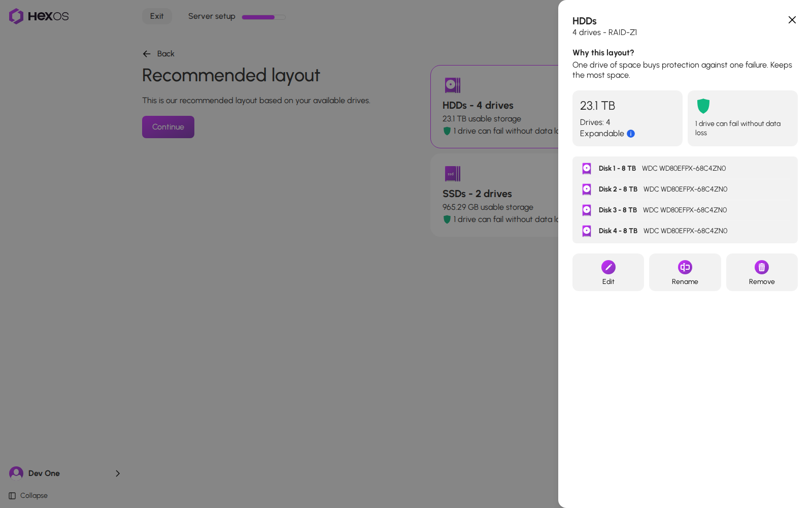Click the Disk 2 - 8 TB label
This screenshot has height=508, width=812.
(x=618, y=189)
